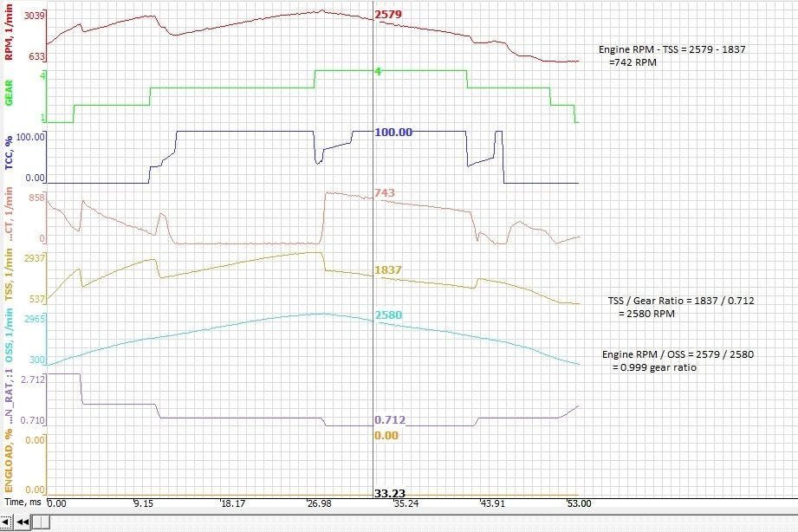This screenshot has width=798, height=532.
Task: Click the 26.98 tick on time axis
Action: pos(318,503)
